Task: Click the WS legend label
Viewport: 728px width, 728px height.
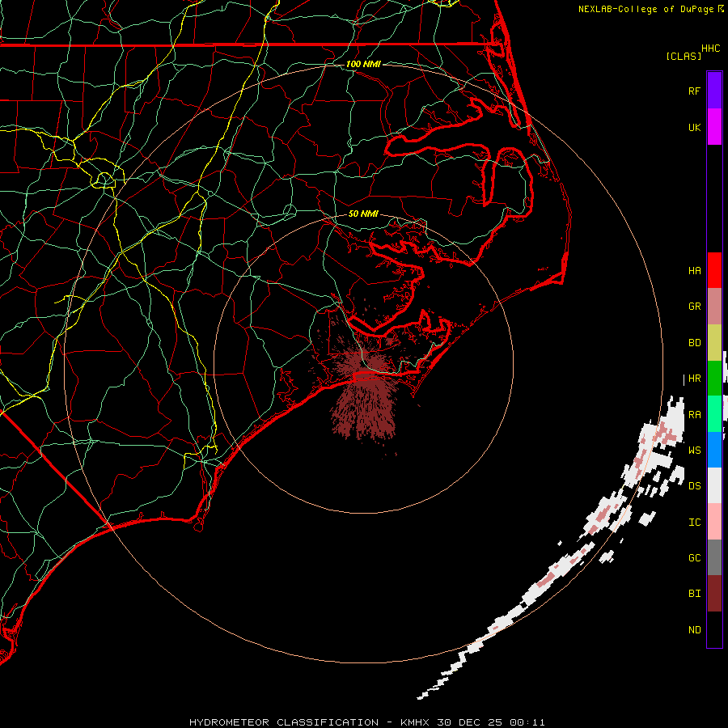Action: (695, 450)
